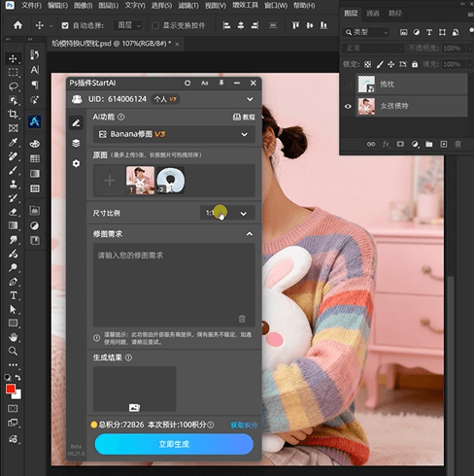The width and height of the screenshot is (474, 476).
Task: Switch to the 路径 tab
Action: pyautogui.click(x=395, y=14)
